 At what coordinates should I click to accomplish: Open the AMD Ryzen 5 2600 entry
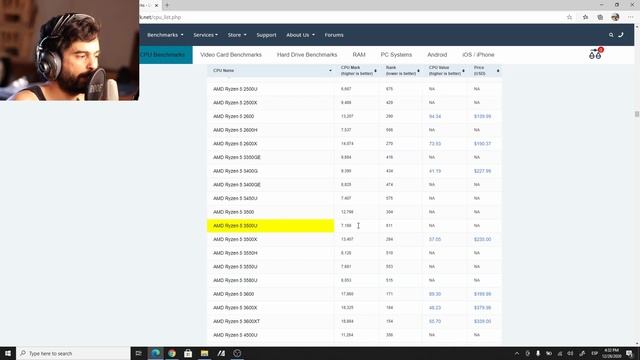point(233,116)
